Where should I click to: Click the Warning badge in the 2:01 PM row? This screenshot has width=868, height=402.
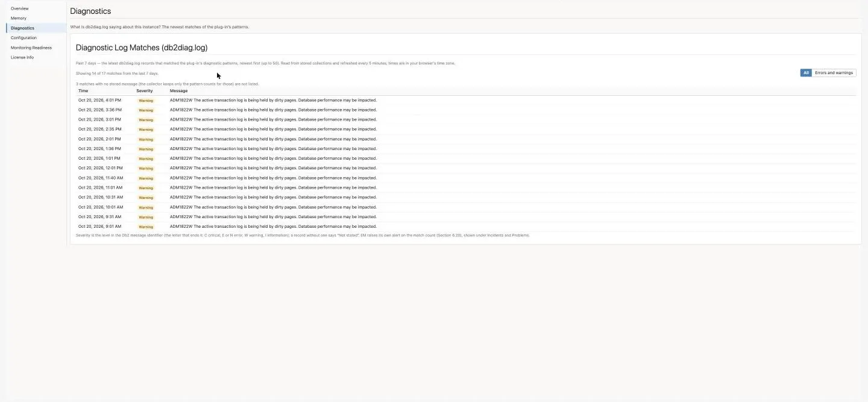146,139
